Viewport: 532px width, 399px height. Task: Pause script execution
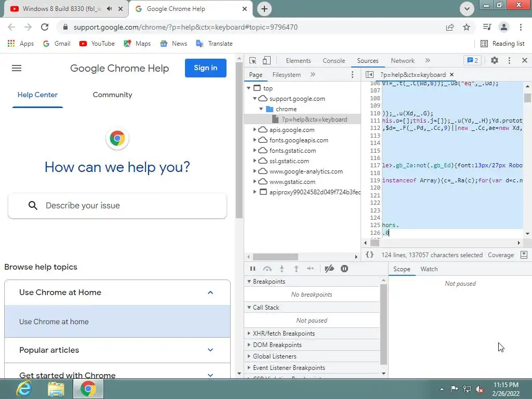252,269
